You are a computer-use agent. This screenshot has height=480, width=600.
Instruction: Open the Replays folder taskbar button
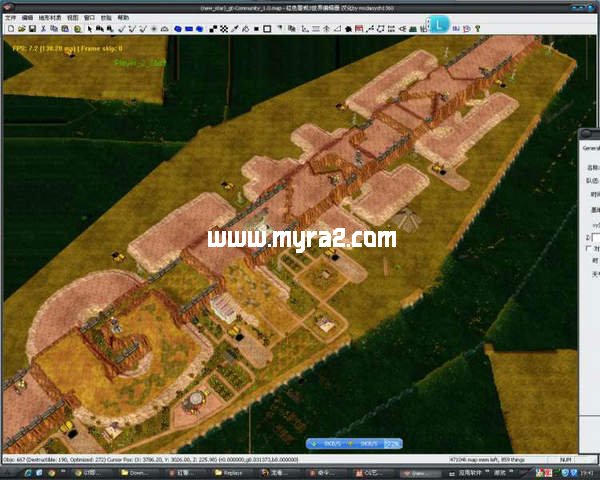[x=229, y=473]
